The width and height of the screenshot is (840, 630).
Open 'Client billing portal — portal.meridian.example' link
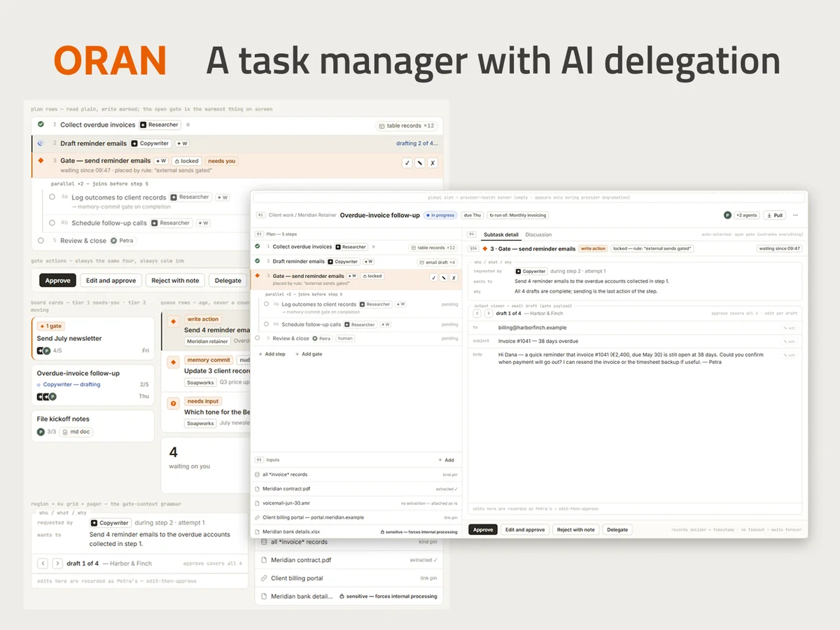point(356,517)
